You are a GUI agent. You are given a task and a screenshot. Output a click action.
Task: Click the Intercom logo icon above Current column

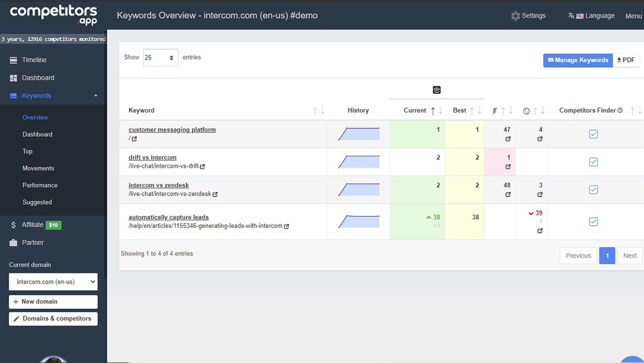click(x=437, y=90)
